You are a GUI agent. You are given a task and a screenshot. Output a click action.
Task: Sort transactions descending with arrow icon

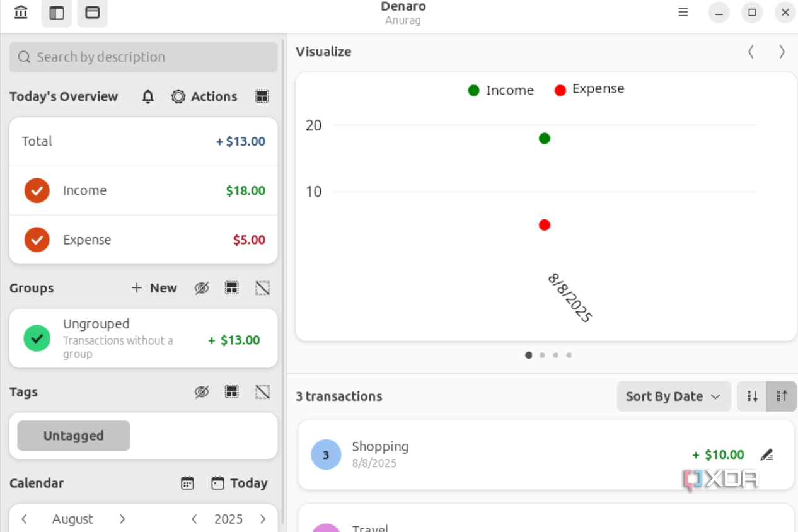[x=752, y=396]
